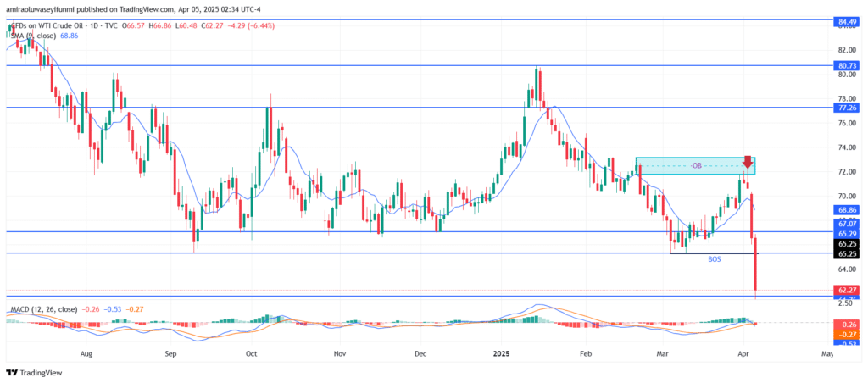Click the orange −0.27 signal axis label
Screen dimensions: 868x383
(848, 335)
